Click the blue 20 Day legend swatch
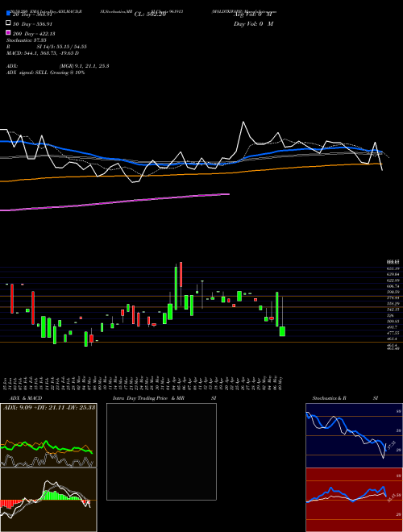 (x=8, y=14)
